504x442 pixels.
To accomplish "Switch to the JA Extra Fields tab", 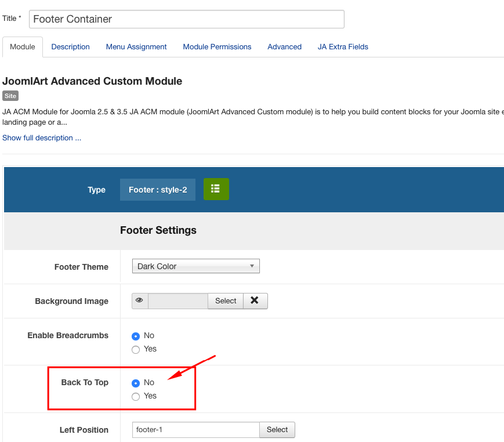I will [343, 47].
